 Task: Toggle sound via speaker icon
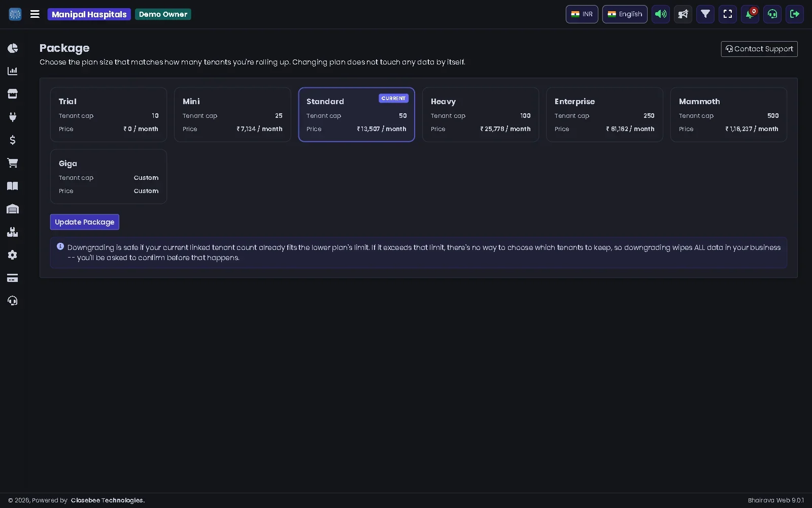click(661, 14)
